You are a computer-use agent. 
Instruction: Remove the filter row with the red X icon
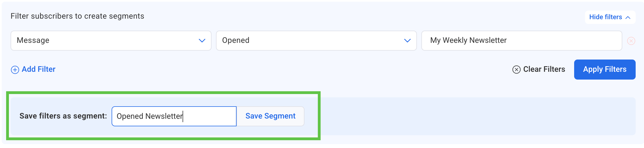click(x=631, y=41)
